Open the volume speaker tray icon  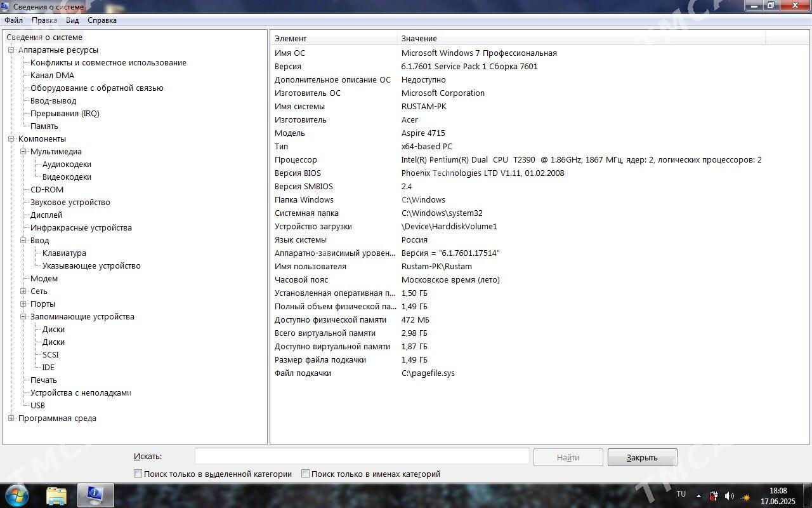(729, 495)
